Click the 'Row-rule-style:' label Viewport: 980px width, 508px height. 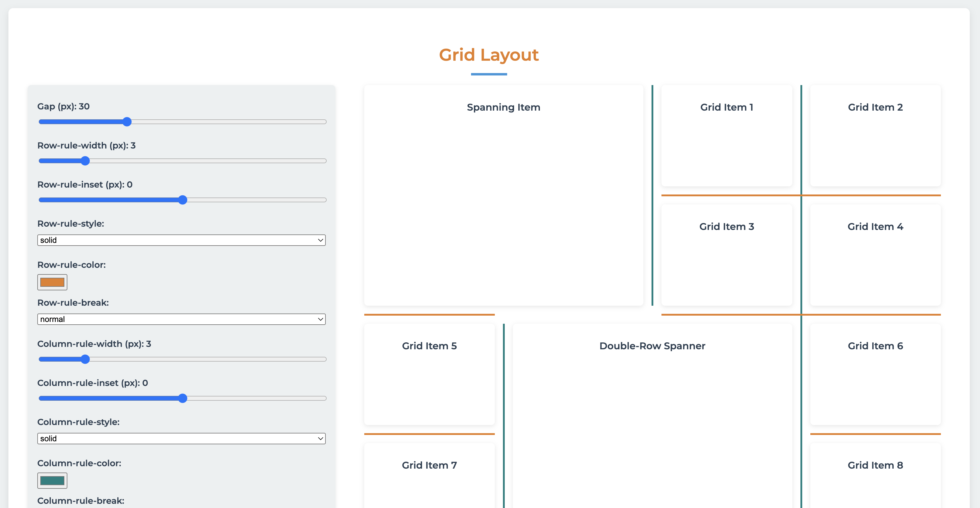tap(71, 224)
